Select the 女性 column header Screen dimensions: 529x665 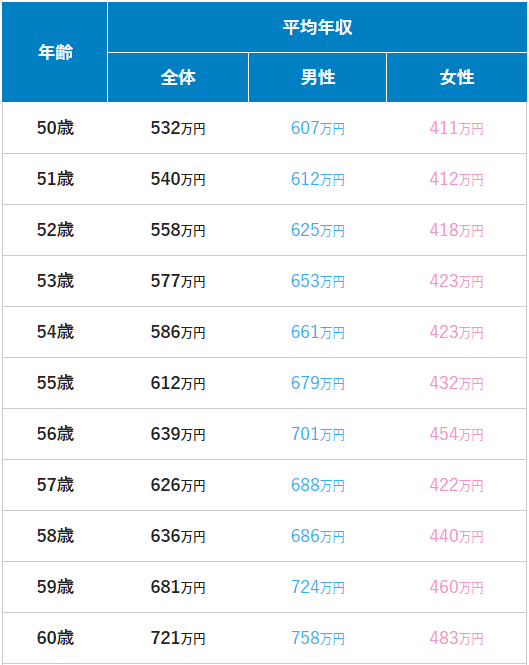(x=457, y=78)
